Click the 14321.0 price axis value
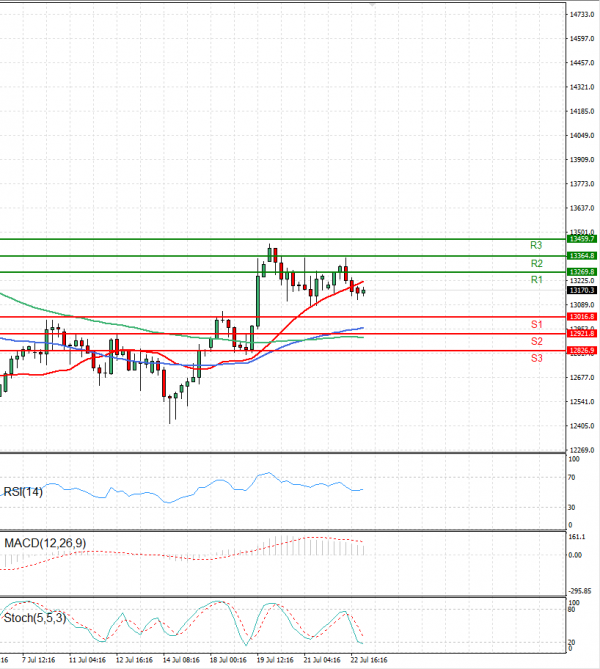The width and height of the screenshot is (600, 669). [582, 87]
